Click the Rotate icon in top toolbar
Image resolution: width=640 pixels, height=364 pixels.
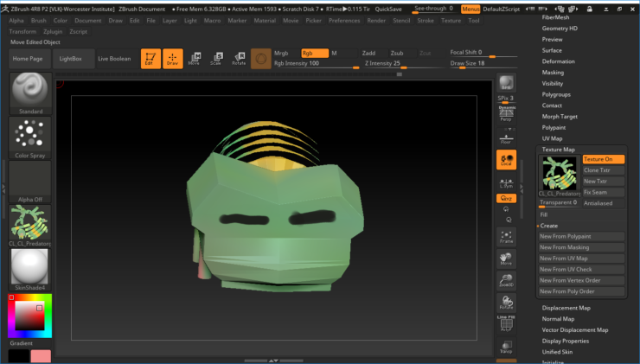239,59
